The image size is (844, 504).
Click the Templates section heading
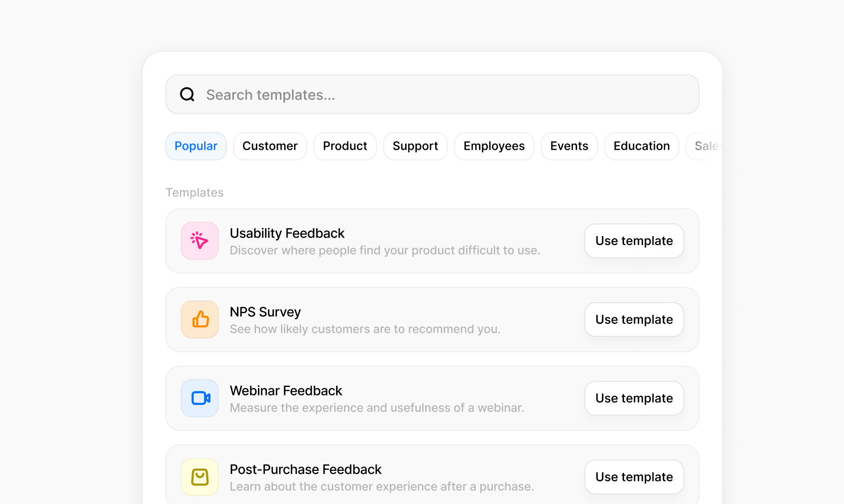pyautogui.click(x=195, y=192)
